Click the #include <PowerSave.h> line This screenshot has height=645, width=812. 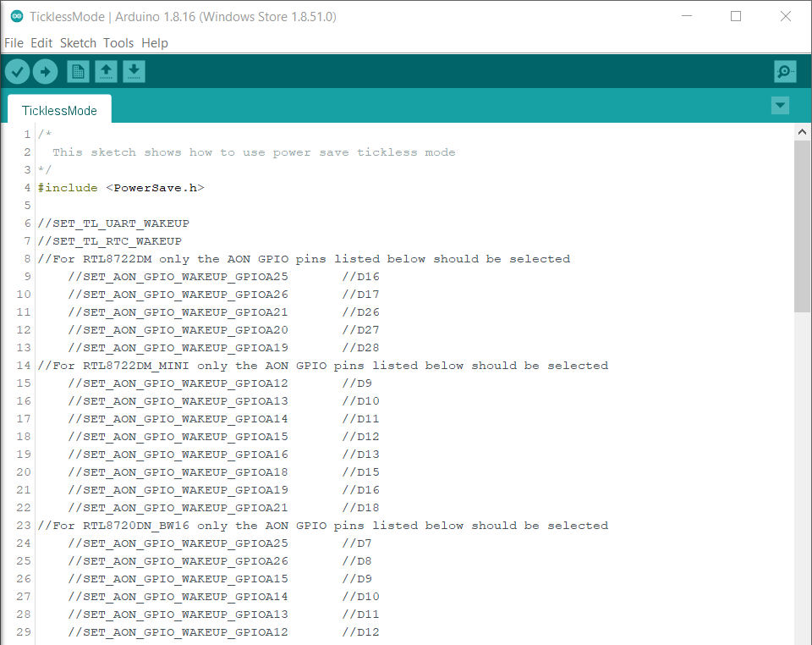(121, 188)
